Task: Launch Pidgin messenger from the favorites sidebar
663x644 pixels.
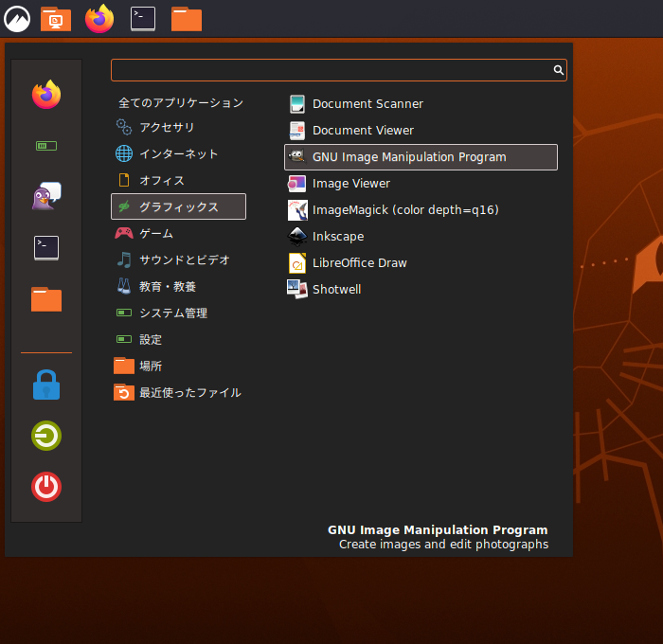Action: pyautogui.click(x=46, y=196)
